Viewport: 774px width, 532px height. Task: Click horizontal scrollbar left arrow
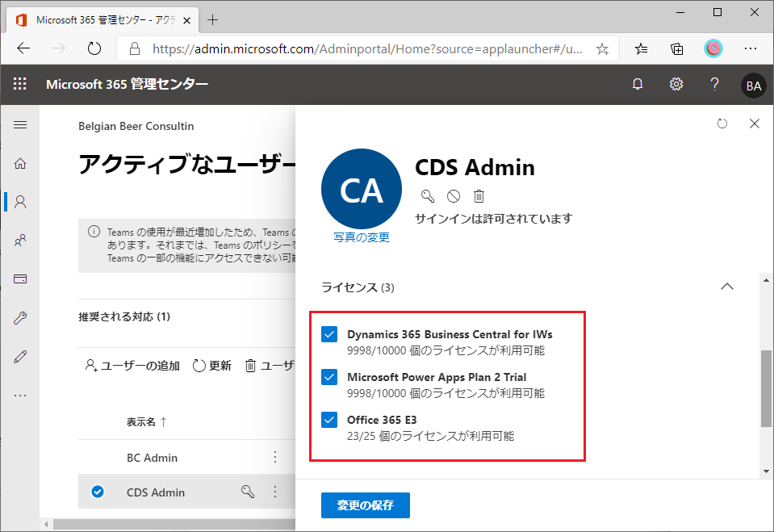pyautogui.click(x=46, y=524)
